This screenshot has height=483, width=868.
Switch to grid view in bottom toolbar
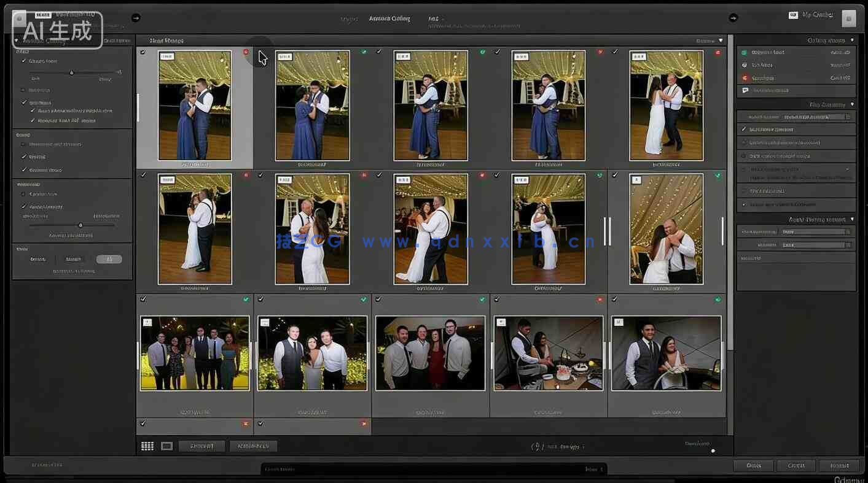147,446
